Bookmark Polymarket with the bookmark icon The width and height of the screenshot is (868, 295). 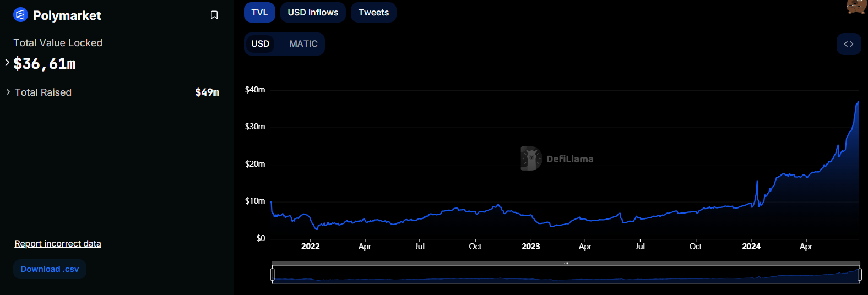tap(214, 15)
